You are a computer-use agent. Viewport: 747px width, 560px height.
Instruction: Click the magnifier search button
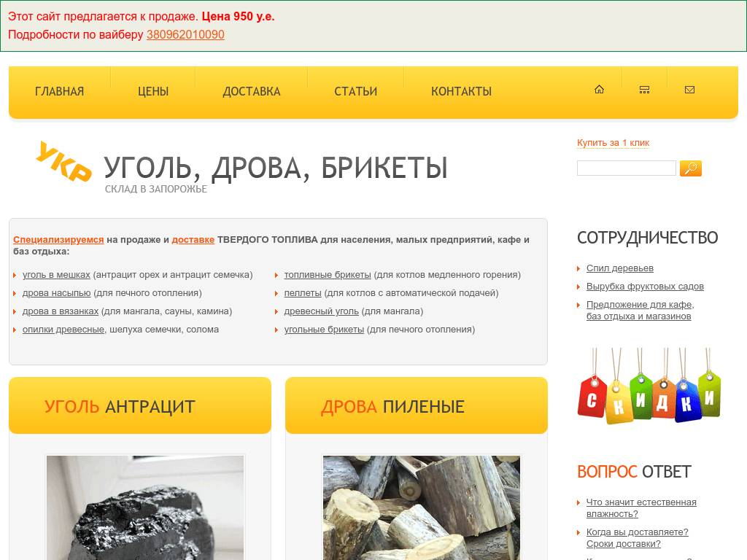coord(690,168)
